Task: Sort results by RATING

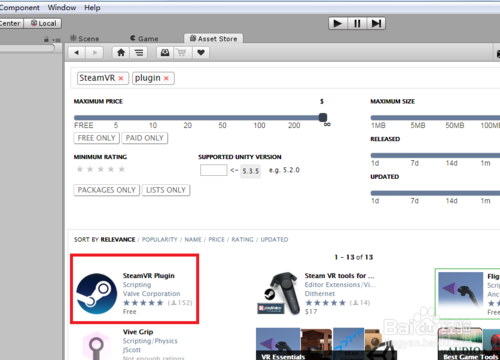Action: (x=242, y=240)
